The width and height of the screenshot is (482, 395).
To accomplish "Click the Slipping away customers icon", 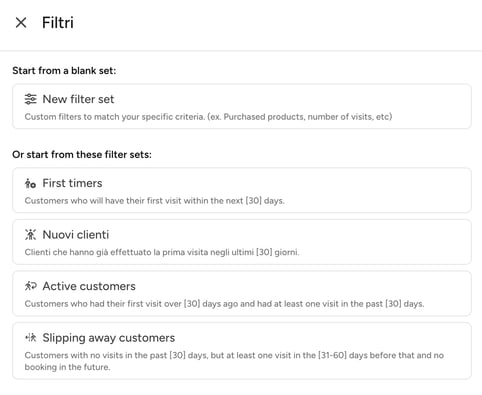I will click(30, 338).
